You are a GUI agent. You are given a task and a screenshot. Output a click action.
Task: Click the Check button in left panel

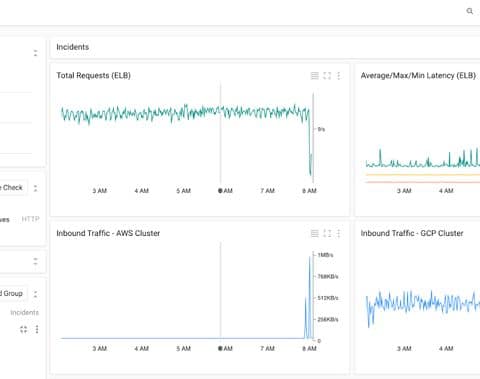point(14,188)
